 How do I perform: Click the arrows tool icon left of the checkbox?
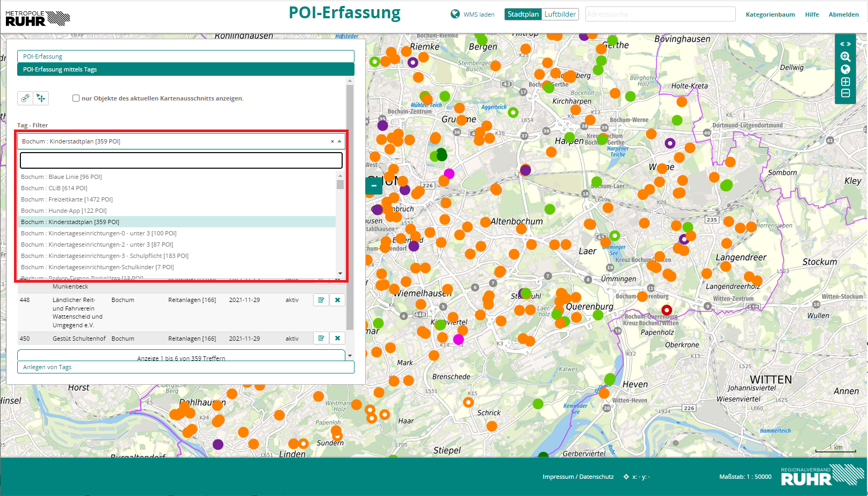point(41,98)
